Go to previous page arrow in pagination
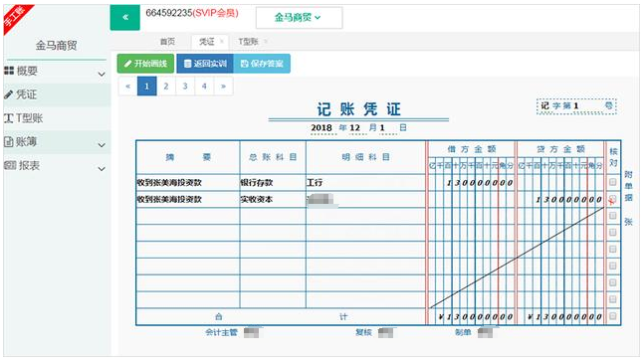The height and width of the screenshot is (361, 644). (127, 87)
